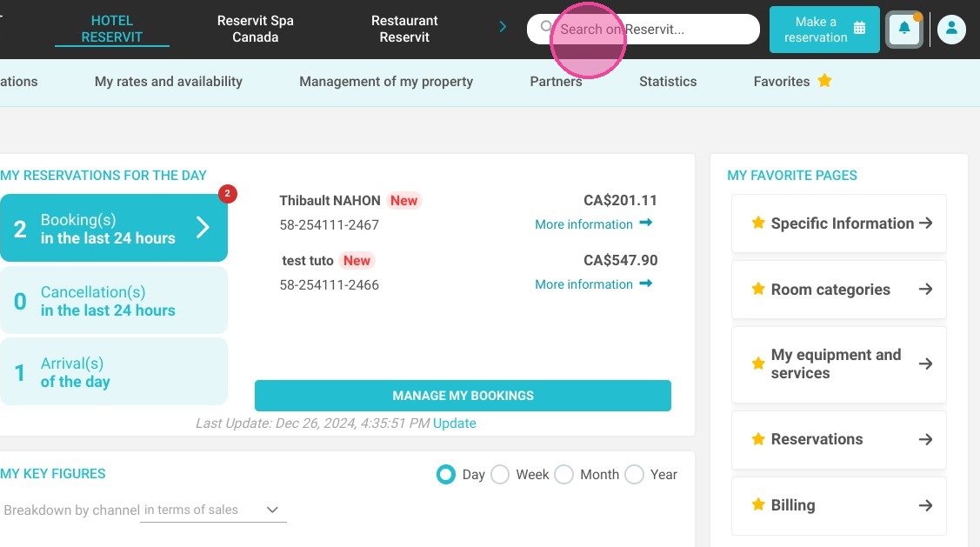Switch to Reservit Spa Canada tab
This screenshot has width=980, height=547.
pyautogui.click(x=255, y=29)
